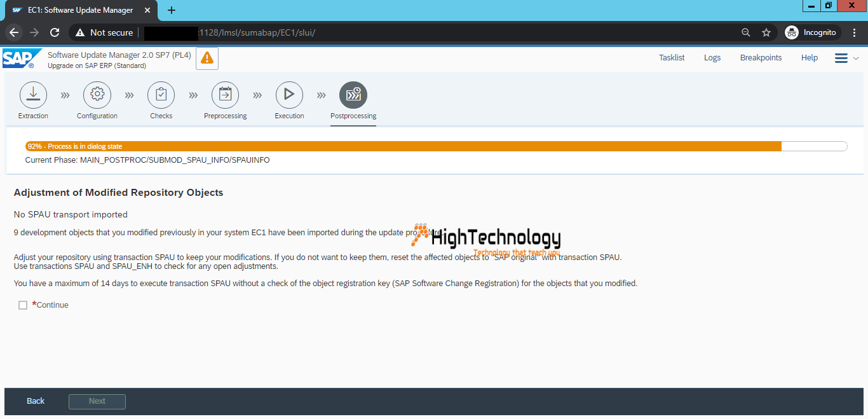Close the EC1 Software Update Manager tab
The image size is (868, 419).
[148, 10]
